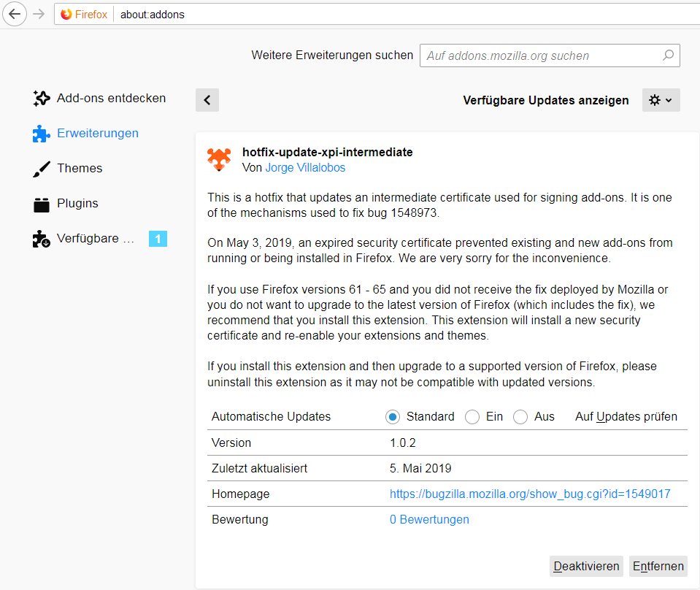Click the Entfernen button
The image size is (700, 590).
[658, 567]
